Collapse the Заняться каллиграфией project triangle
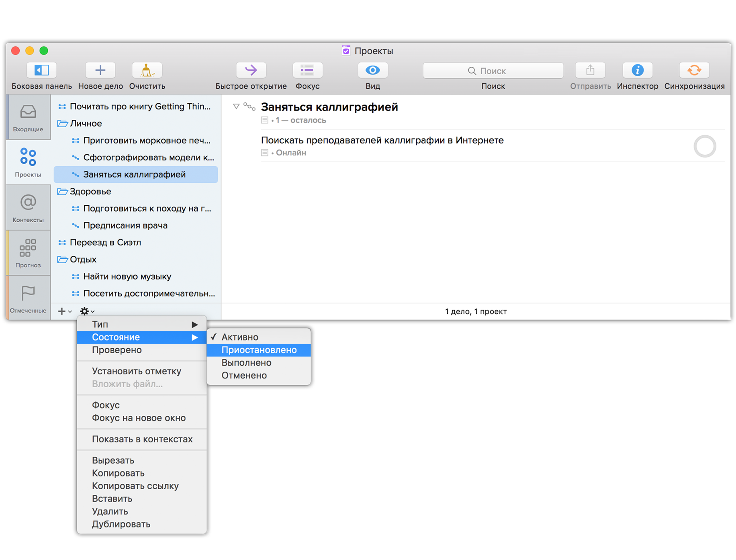Viewport: 736px width, 560px height. click(x=236, y=106)
